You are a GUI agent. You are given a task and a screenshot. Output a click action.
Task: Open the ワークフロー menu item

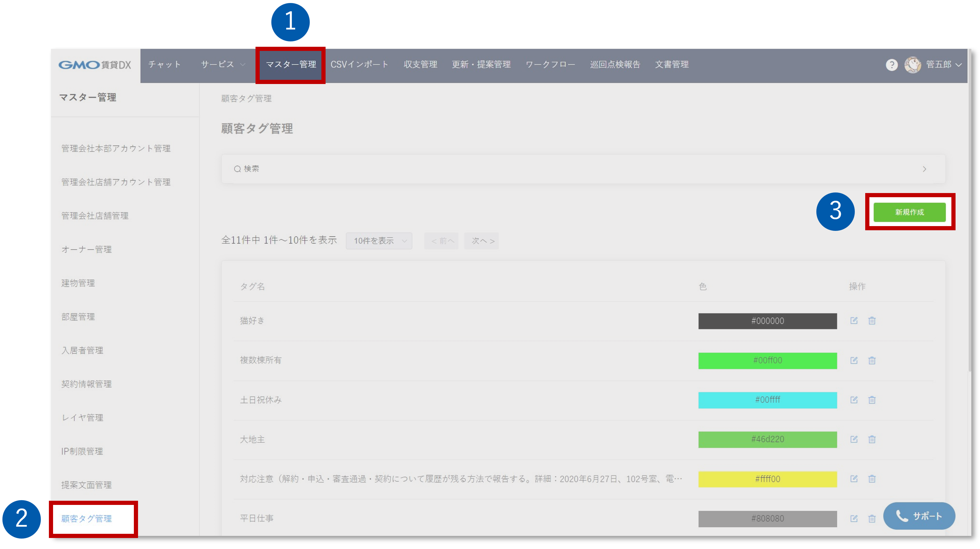(x=550, y=65)
